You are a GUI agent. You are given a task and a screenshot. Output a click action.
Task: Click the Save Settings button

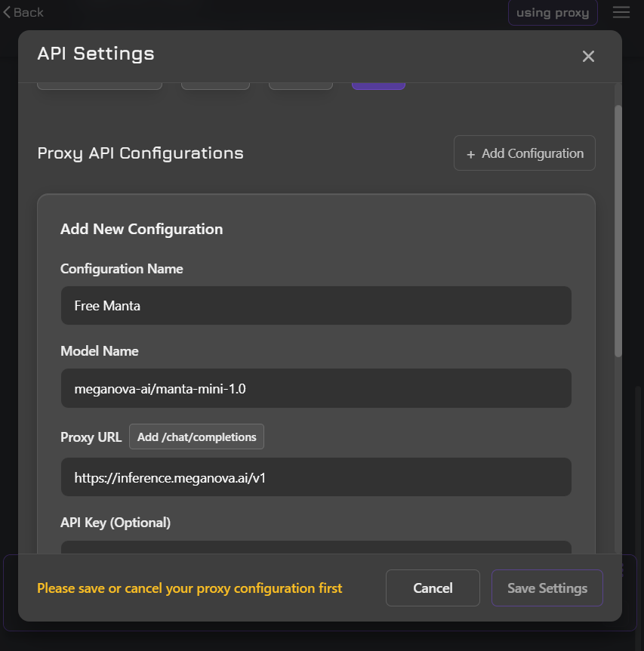point(547,588)
